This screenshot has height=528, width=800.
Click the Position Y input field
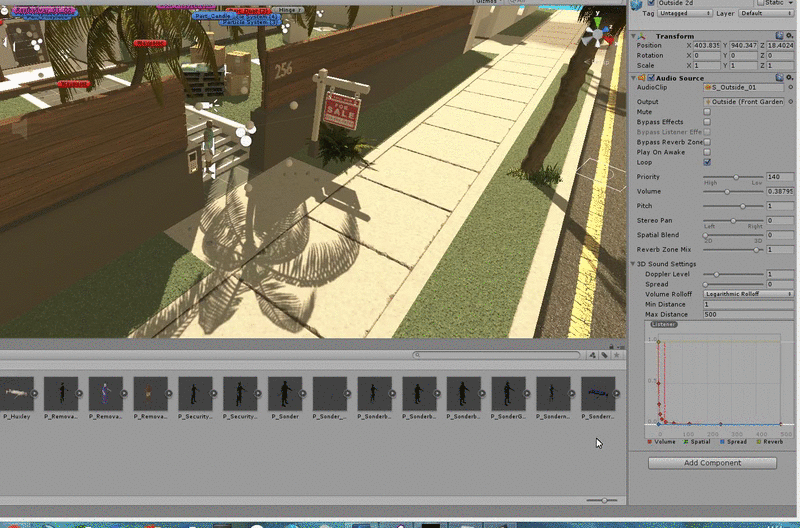pos(743,45)
